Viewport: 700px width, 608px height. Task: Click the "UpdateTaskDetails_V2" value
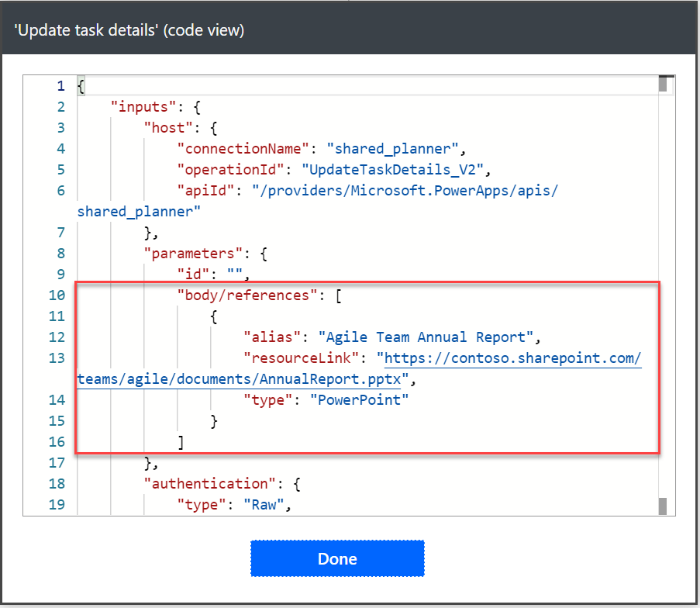point(392,170)
